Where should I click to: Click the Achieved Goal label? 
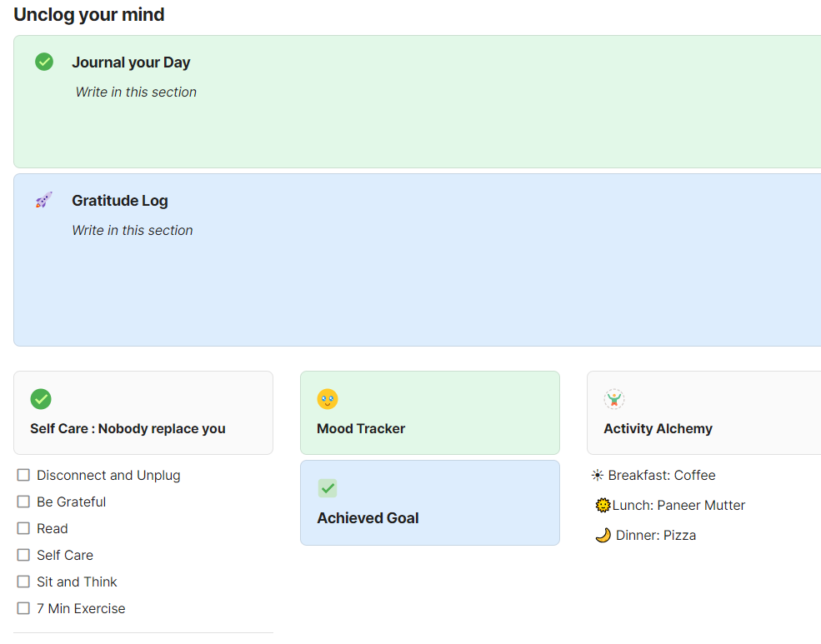coord(368,517)
